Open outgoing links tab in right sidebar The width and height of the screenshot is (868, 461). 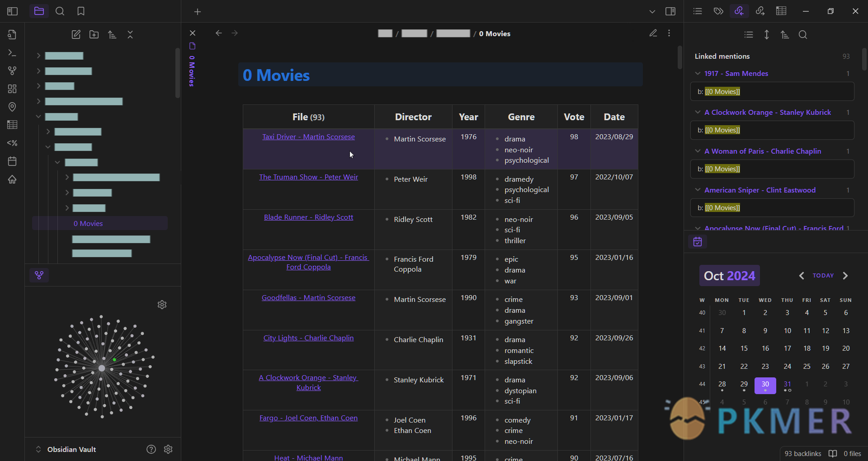click(760, 11)
